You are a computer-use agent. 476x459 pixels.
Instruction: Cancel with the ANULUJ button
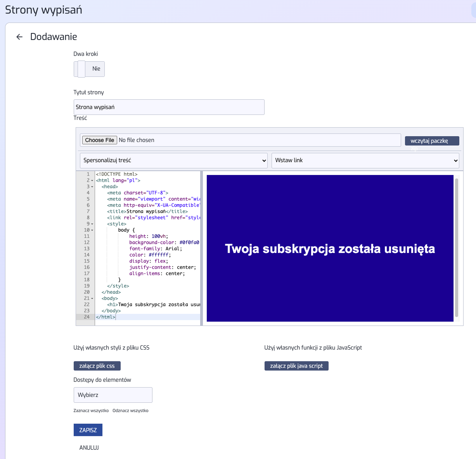(x=89, y=448)
